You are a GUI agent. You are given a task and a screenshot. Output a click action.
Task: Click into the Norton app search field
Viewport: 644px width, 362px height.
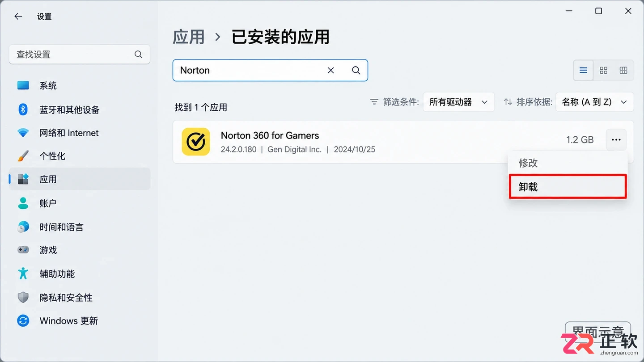tap(270, 70)
